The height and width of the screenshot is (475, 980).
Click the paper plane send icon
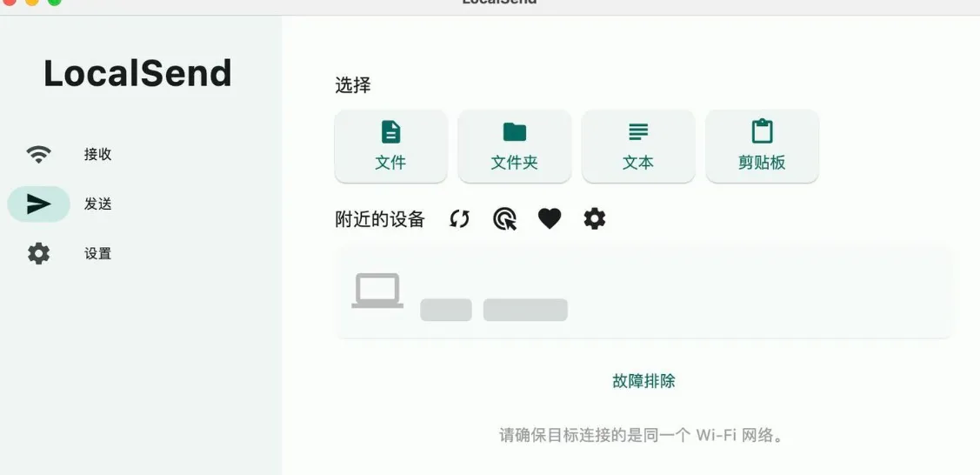[x=39, y=204]
